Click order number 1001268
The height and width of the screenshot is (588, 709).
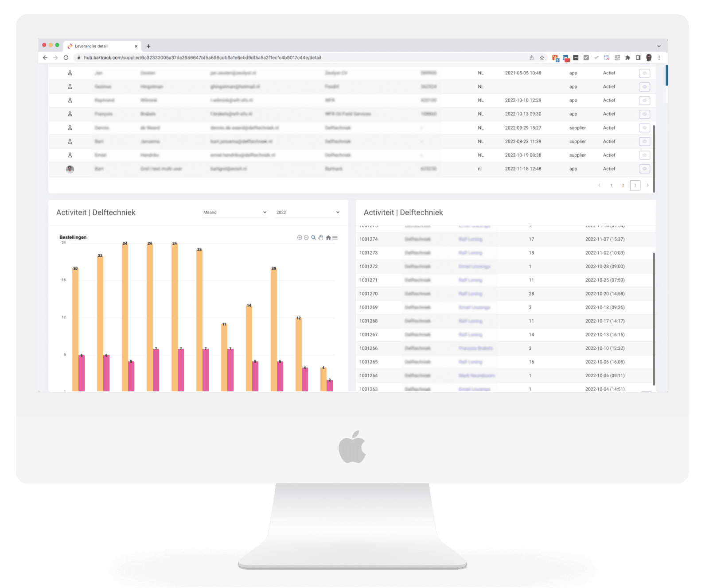(x=369, y=321)
